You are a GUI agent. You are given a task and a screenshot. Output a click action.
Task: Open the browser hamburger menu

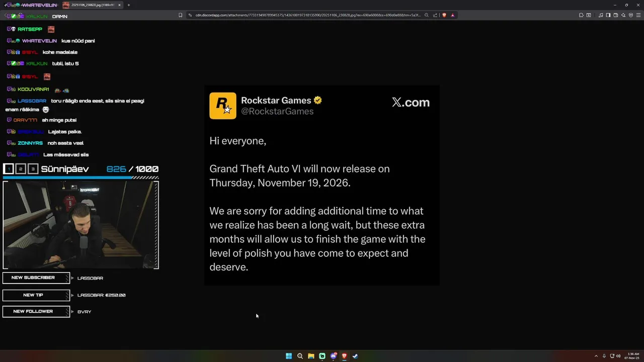pos(638,15)
